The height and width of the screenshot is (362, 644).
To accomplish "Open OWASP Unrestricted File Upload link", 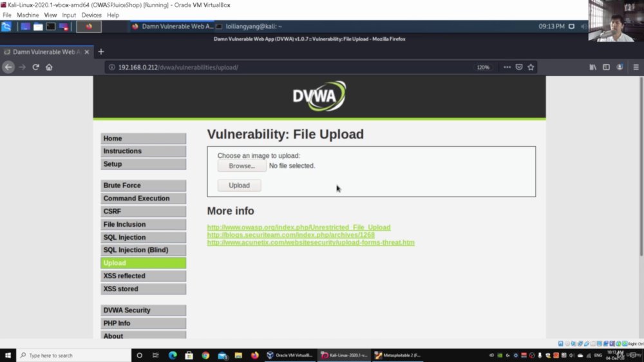I will 299,227.
